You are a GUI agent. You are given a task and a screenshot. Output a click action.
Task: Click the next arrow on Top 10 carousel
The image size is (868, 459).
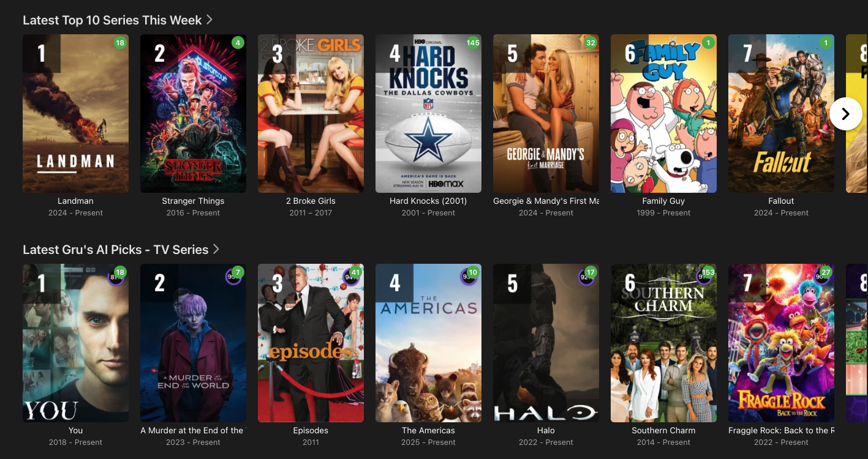point(846,114)
